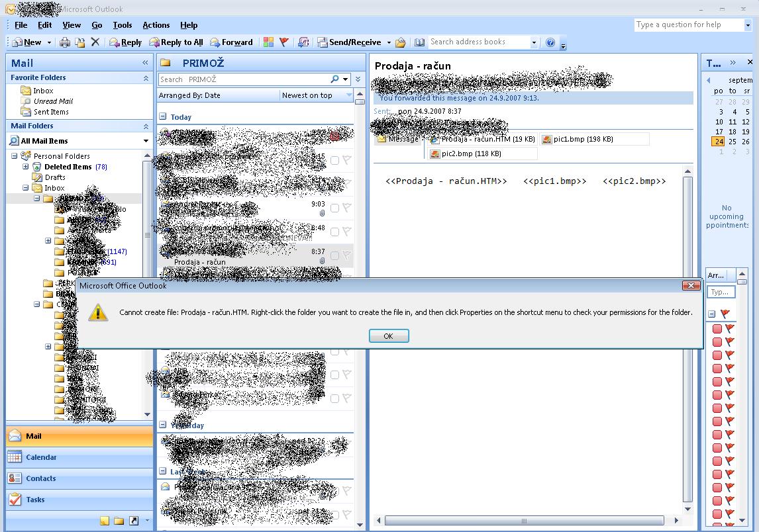Click the red Follow Up flag in toolbar
Image resolution: width=759 pixels, height=532 pixels.
point(284,42)
